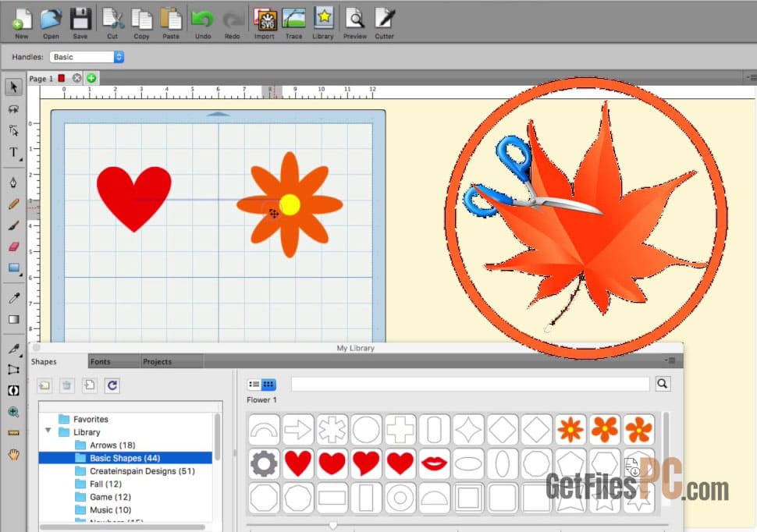Select the Gradient fill tool
The height and width of the screenshot is (532, 757).
pos(13,319)
